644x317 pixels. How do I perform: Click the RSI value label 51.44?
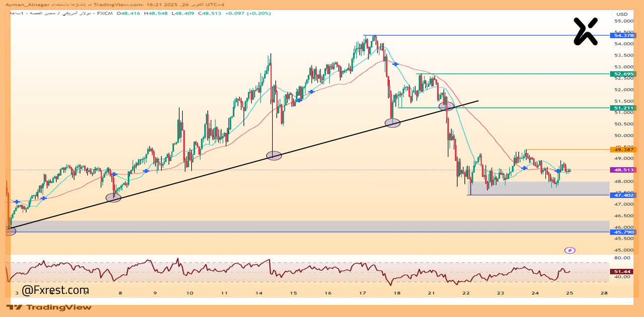[623, 272]
